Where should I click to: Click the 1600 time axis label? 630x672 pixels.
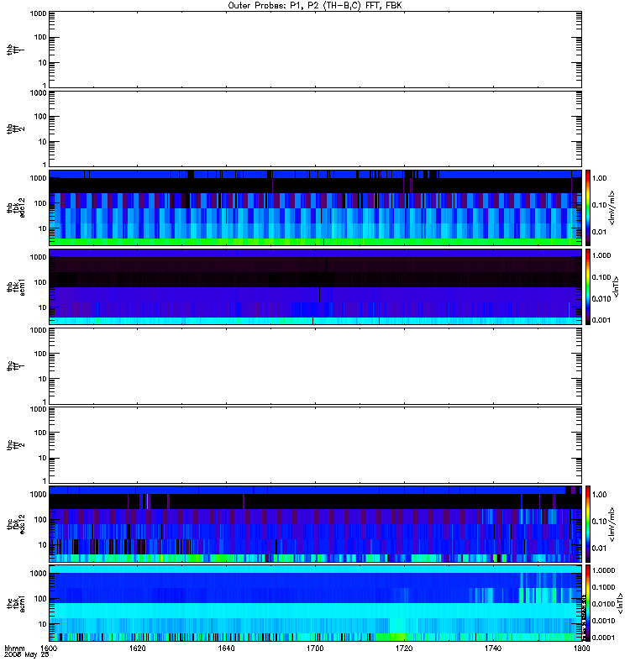tap(49, 648)
